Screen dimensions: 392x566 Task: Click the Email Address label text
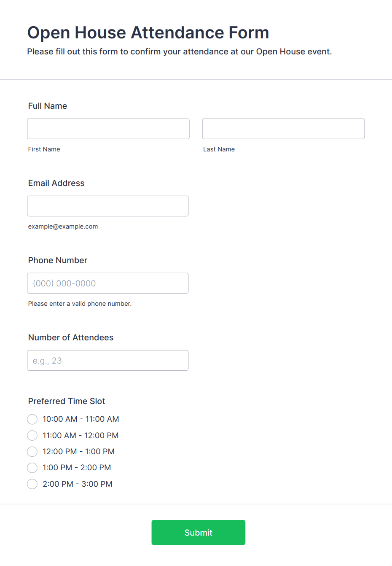point(56,183)
